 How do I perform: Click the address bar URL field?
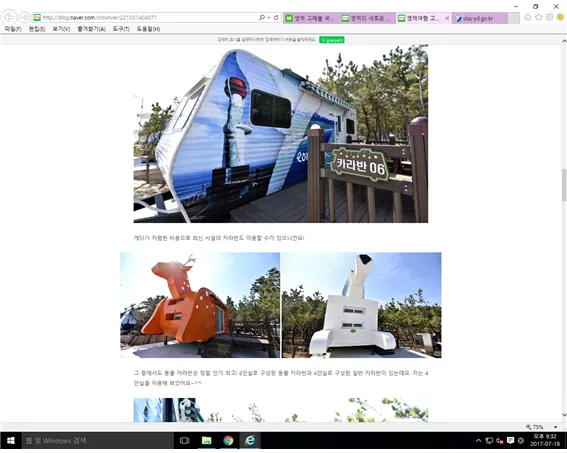click(145, 17)
